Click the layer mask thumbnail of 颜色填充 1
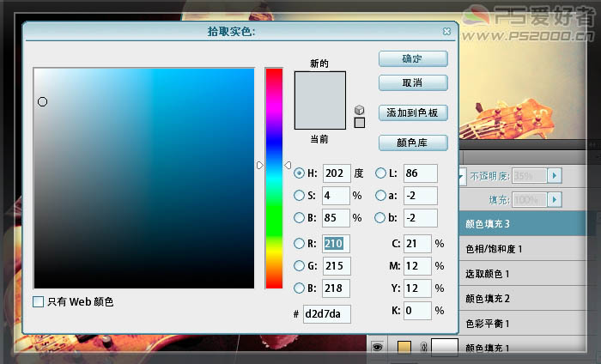Image resolution: width=601 pixels, height=364 pixels. point(444,347)
